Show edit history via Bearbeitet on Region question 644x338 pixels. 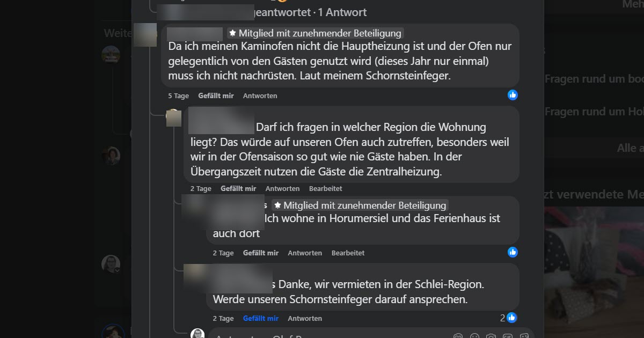[x=325, y=188]
